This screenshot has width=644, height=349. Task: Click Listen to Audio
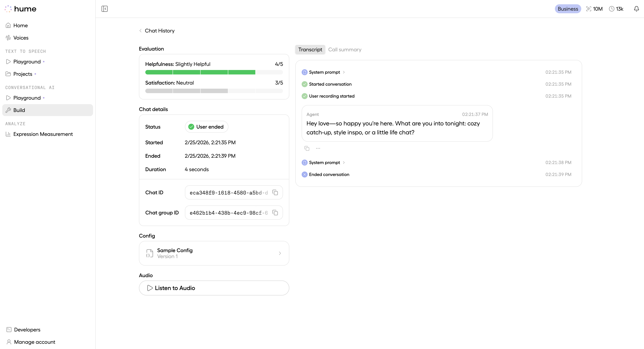pyautogui.click(x=214, y=288)
